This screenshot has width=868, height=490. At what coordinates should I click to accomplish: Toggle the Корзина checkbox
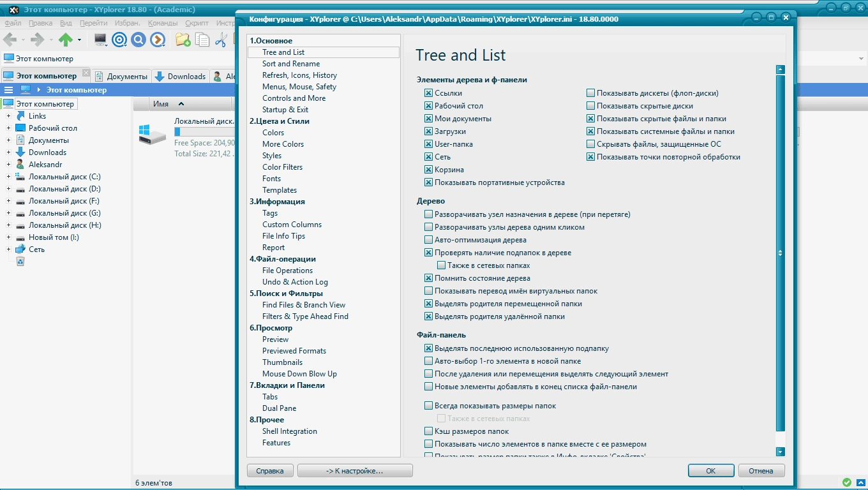click(x=428, y=170)
